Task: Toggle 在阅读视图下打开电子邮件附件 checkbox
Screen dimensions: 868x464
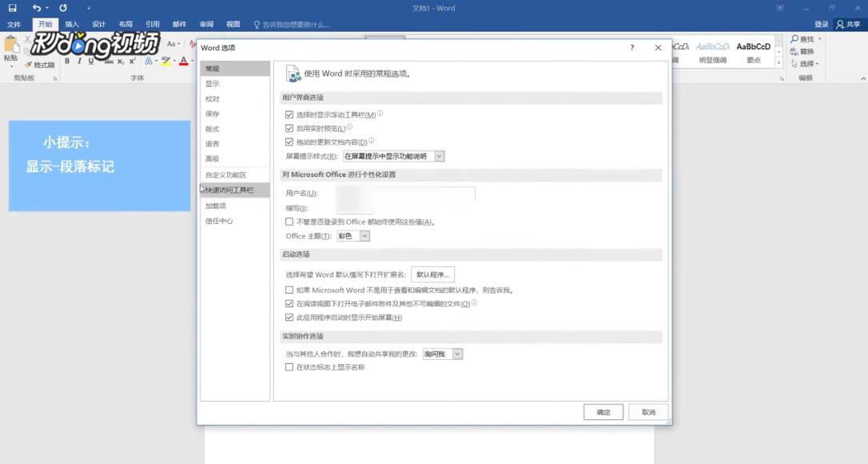Action: [x=289, y=304]
